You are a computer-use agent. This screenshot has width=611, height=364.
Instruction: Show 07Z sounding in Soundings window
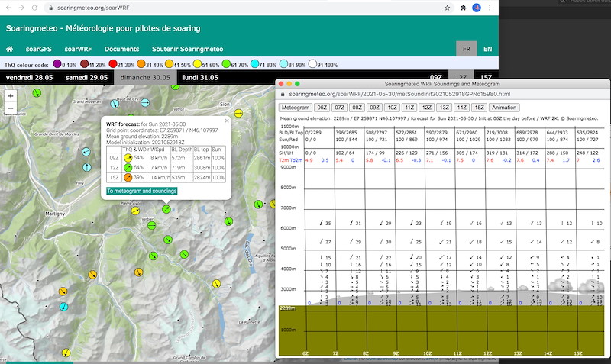pos(339,108)
